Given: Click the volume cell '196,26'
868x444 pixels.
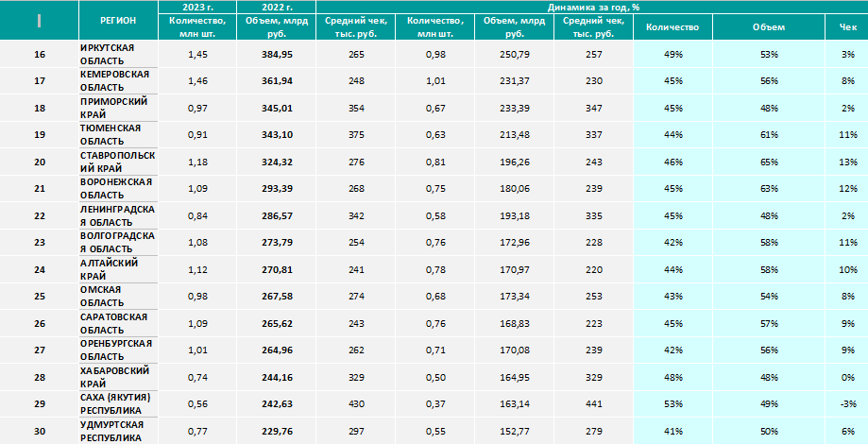Looking at the screenshot, I should click(514, 162).
